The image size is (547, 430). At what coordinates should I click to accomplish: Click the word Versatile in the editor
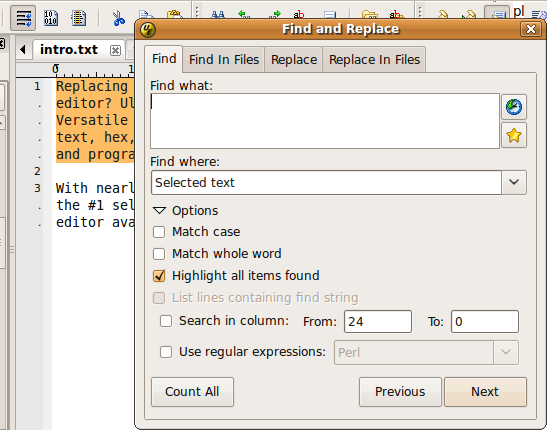92,120
